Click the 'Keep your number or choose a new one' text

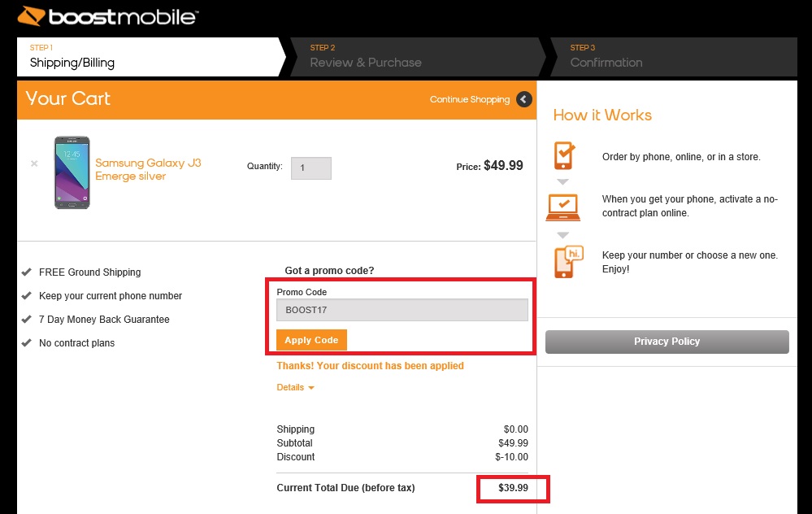pos(690,262)
